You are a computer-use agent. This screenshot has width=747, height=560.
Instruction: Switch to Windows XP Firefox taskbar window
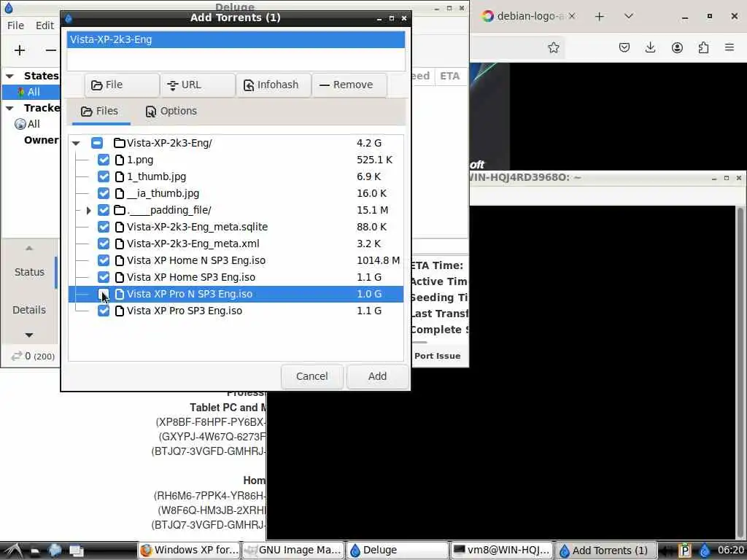coord(189,551)
